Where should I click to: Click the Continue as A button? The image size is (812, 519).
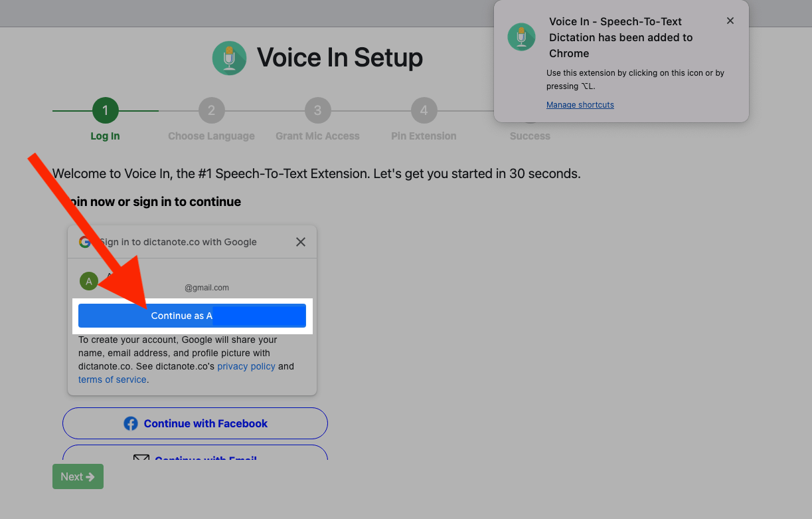coord(191,316)
